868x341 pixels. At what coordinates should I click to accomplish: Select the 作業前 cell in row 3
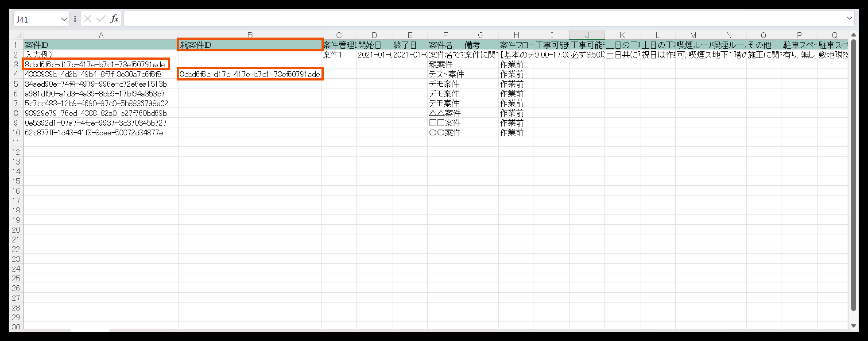point(516,64)
